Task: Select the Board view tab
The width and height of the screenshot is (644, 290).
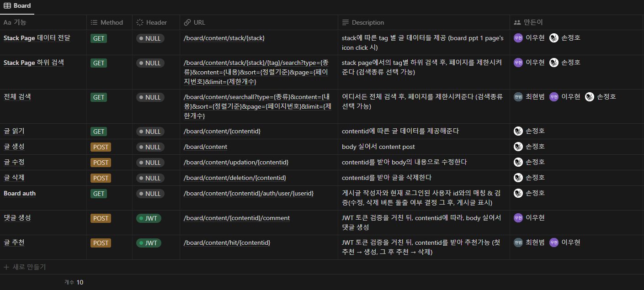Action: click(17, 6)
